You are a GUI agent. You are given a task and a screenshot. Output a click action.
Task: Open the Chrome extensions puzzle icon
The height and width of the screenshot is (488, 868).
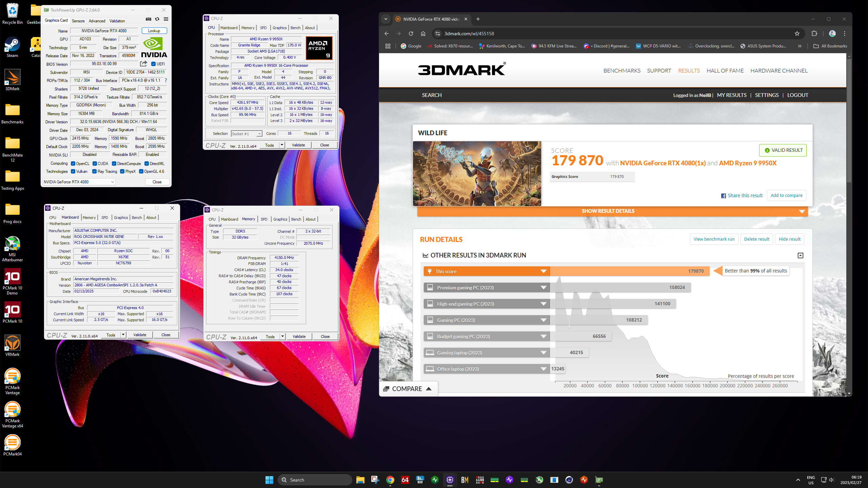tap(814, 34)
